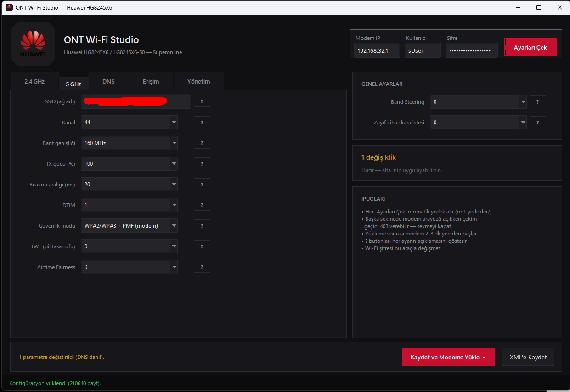Click the XML'e Kaydet button

coord(528,357)
